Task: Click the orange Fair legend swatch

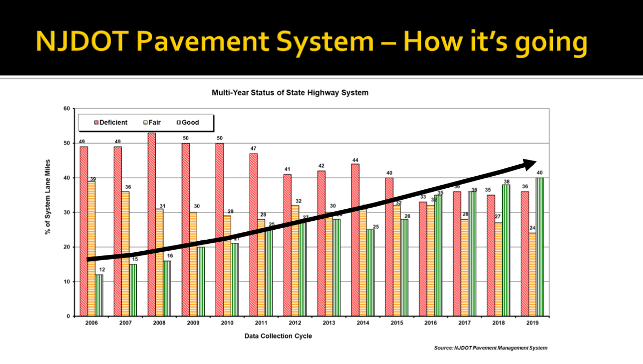Action: [x=145, y=123]
